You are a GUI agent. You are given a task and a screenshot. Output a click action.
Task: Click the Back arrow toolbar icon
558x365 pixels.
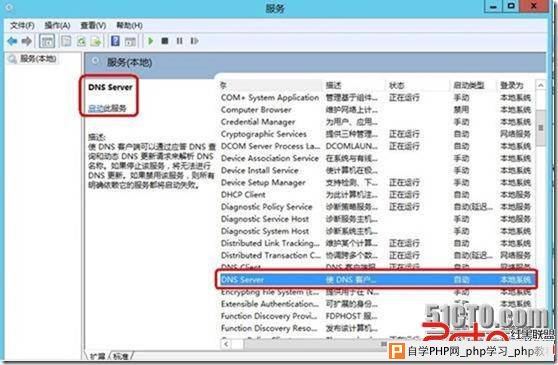[x=12, y=41]
